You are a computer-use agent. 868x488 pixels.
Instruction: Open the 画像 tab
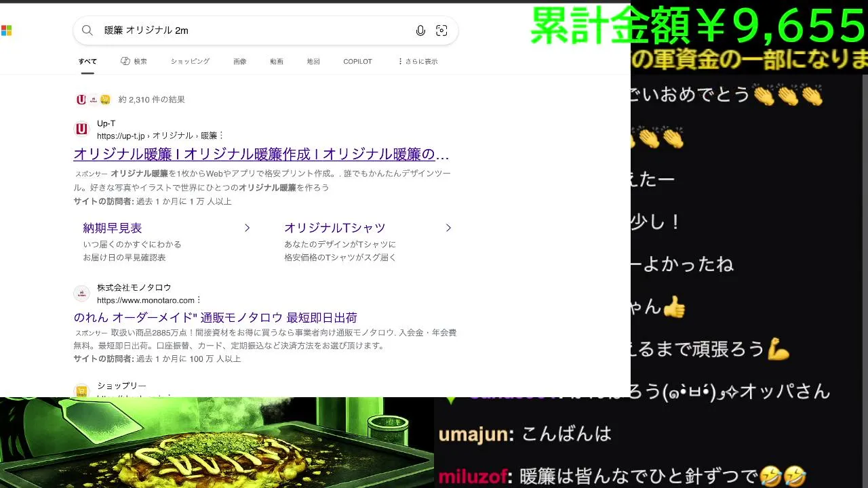coord(240,61)
